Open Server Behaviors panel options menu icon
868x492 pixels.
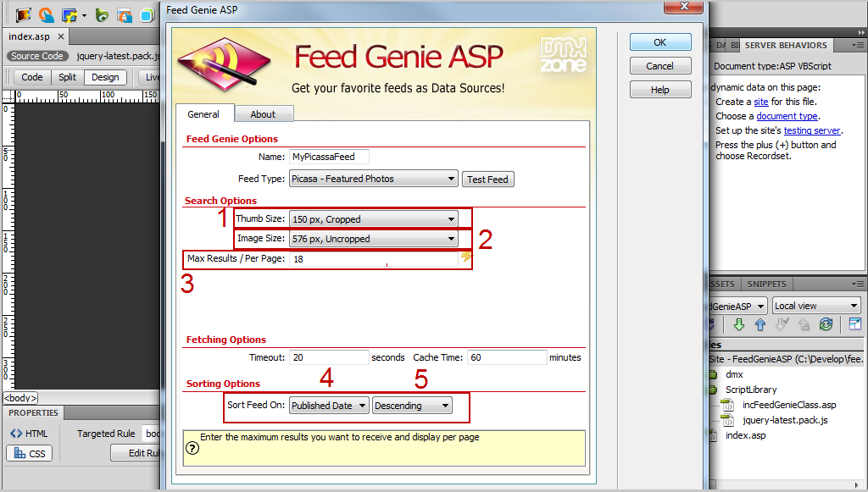[858, 46]
